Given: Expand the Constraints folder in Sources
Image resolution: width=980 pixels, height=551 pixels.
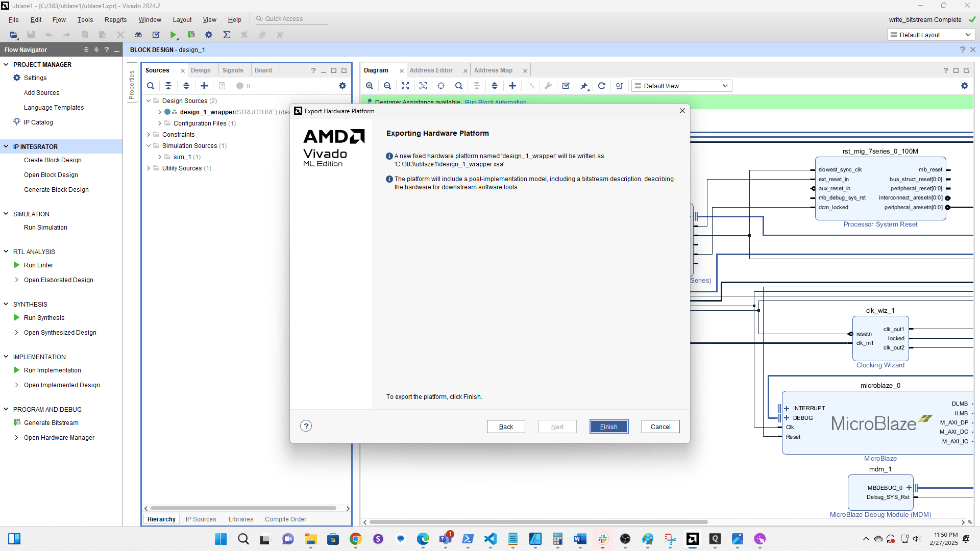Looking at the screenshot, I should click(x=149, y=135).
